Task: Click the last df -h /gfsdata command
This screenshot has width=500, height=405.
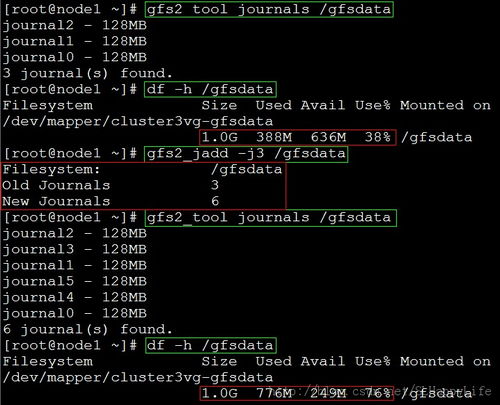Action: tap(210, 346)
